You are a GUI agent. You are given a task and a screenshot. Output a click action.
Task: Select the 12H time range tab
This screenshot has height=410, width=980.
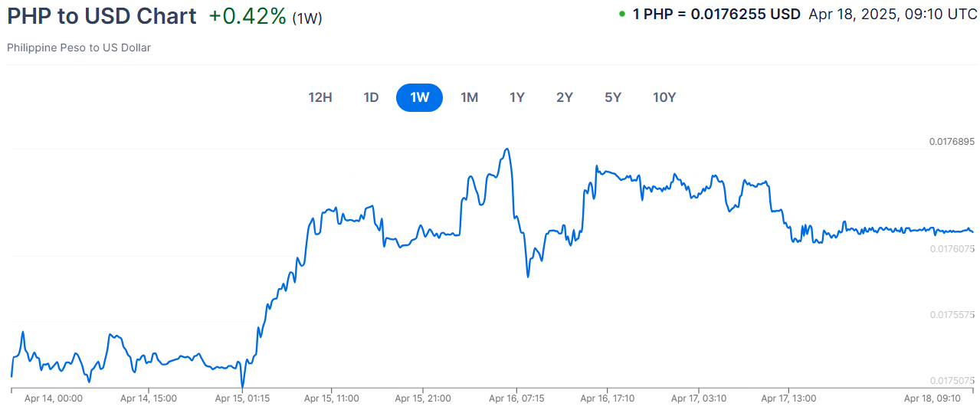(320, 97)
